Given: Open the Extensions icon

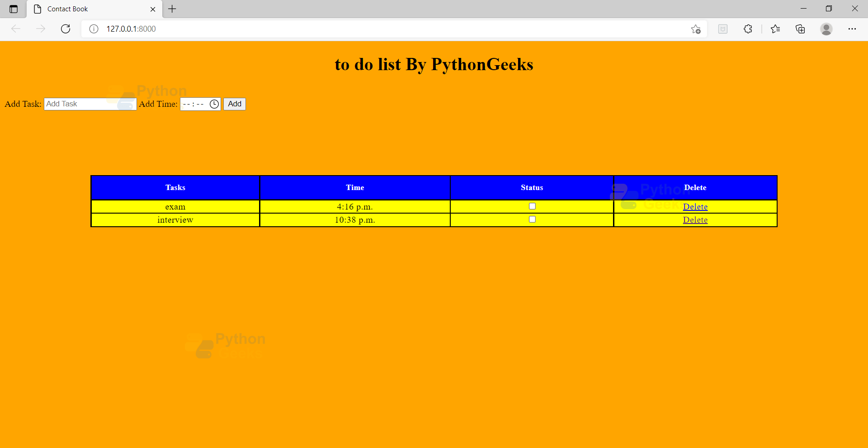Looking at the screenshot, I should tap(748, 29).
